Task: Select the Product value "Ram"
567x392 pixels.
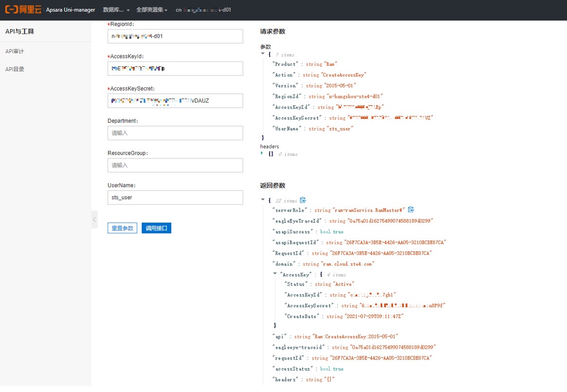Action: [331, 64]
